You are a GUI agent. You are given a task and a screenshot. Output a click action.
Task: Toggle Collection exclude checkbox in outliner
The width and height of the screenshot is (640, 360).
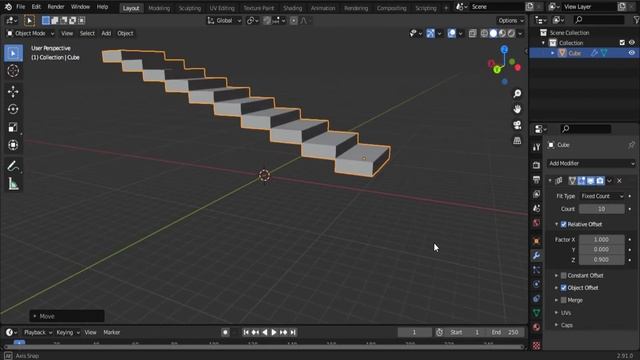point(622,43)
